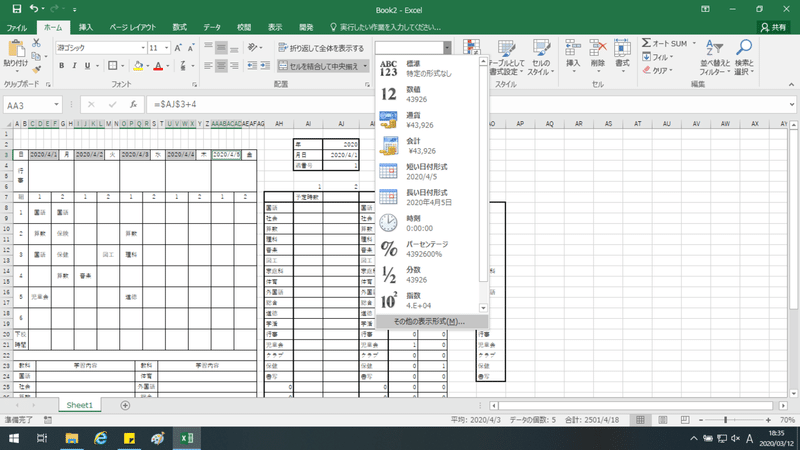Select the Percentage number format

click(x=428, y=249)
